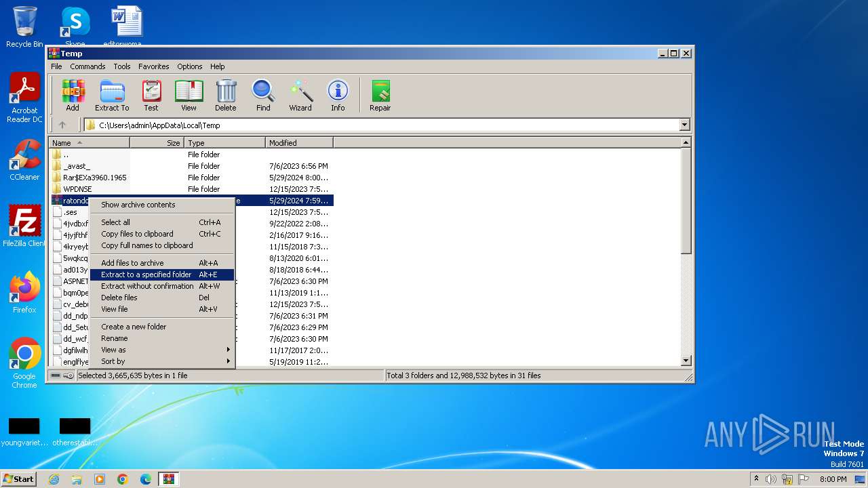Viewport: 868px width, 488px height.
Task: Click the Extract To toolbar icon
Action: (112, 96)
